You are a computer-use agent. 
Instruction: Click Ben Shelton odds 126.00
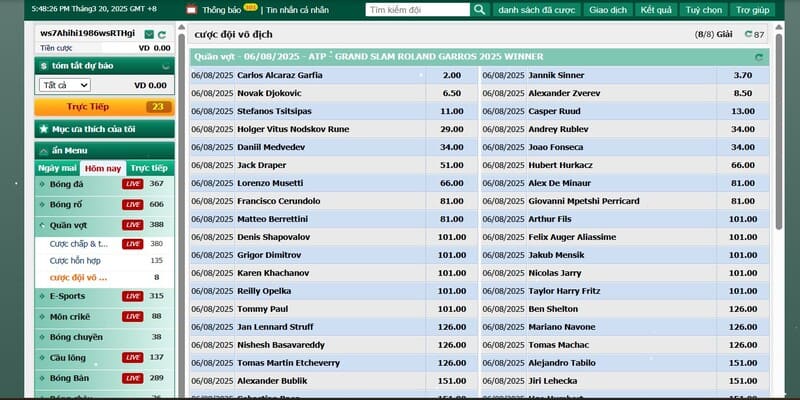click(742, 309)
